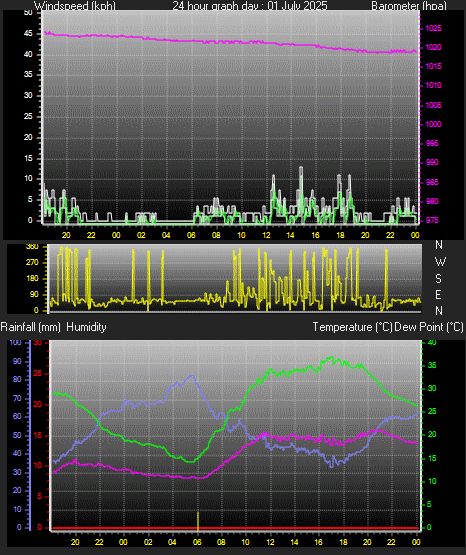Click the 1025 barometer axis label
Viewport: 466px width, 555px height.
coord(433,28)
